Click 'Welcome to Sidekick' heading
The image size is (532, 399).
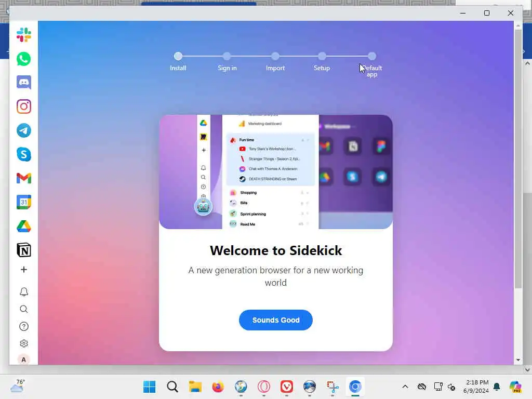point(276,250)
